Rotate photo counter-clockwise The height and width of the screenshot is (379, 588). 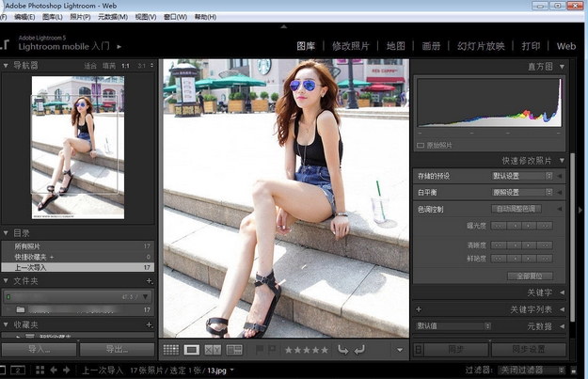point(342,350)
